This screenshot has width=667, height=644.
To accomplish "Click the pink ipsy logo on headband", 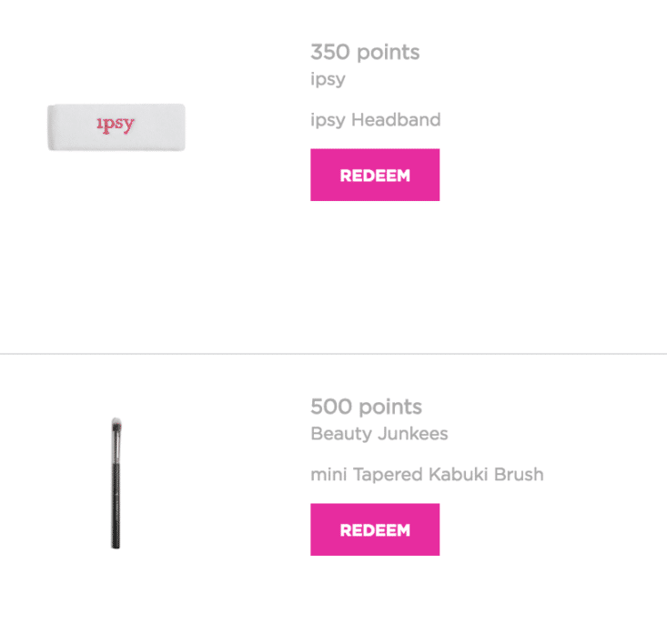I will pyautogui.click(x=116, y=125).
